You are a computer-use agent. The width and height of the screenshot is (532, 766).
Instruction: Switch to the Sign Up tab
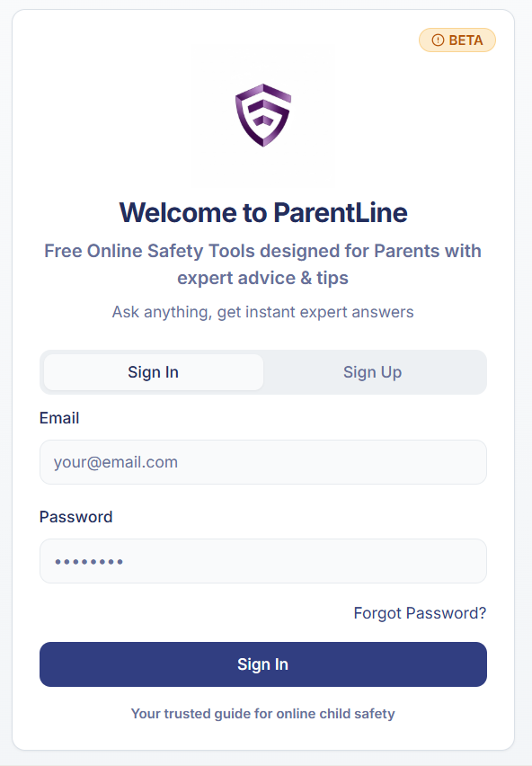pyautogui.click(x=372, y=371)
